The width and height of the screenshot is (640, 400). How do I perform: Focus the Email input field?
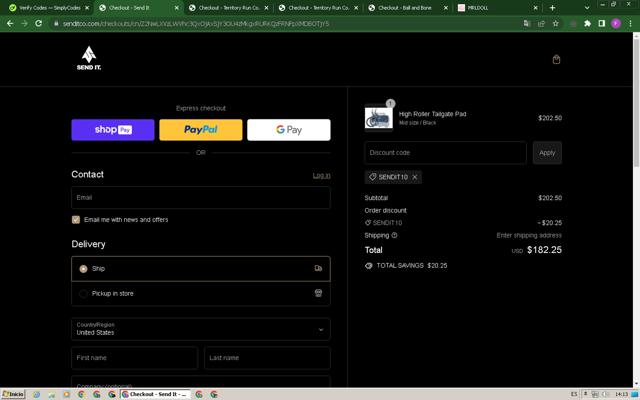[200, 198]
